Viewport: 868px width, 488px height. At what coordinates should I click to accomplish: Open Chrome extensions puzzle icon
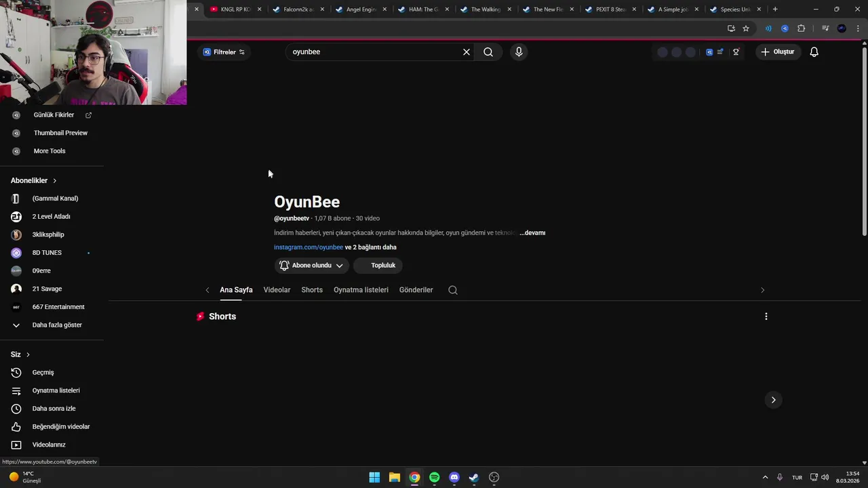coord(802,28)
